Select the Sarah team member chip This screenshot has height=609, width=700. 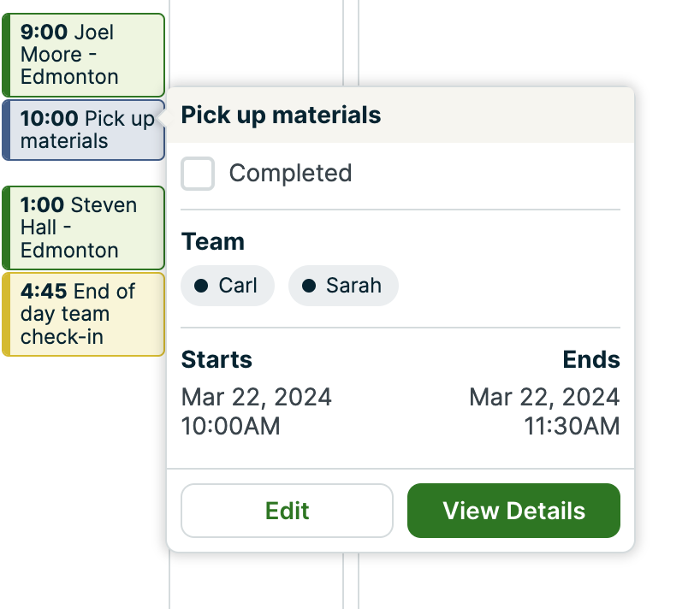pos(343,286)
